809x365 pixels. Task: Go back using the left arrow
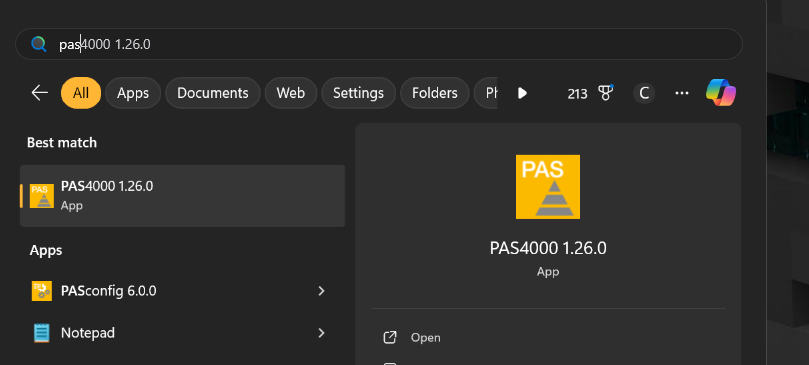40,93
